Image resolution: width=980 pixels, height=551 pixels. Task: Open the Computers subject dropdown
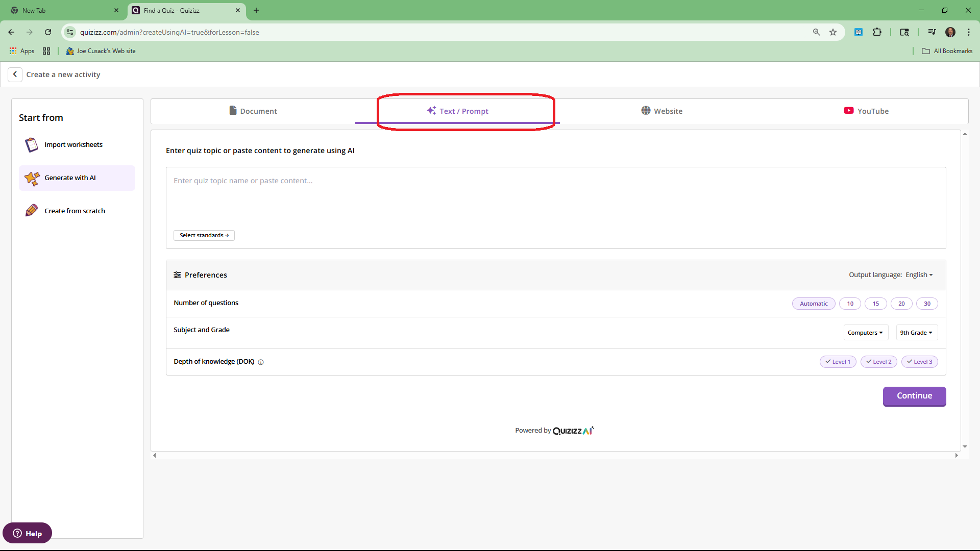pyautogui.click(x=865, y=333)
